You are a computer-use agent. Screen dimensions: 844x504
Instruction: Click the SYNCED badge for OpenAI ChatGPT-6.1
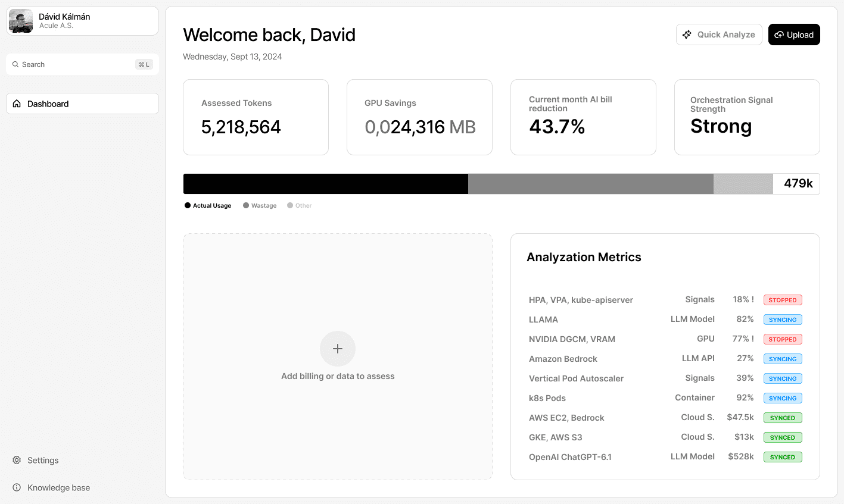(783, 456)
